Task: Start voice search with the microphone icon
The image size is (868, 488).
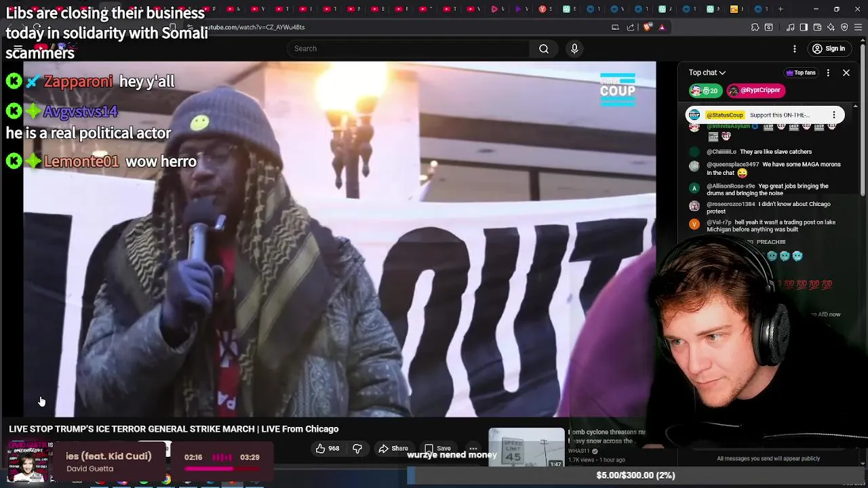Action: pos(574,49)
